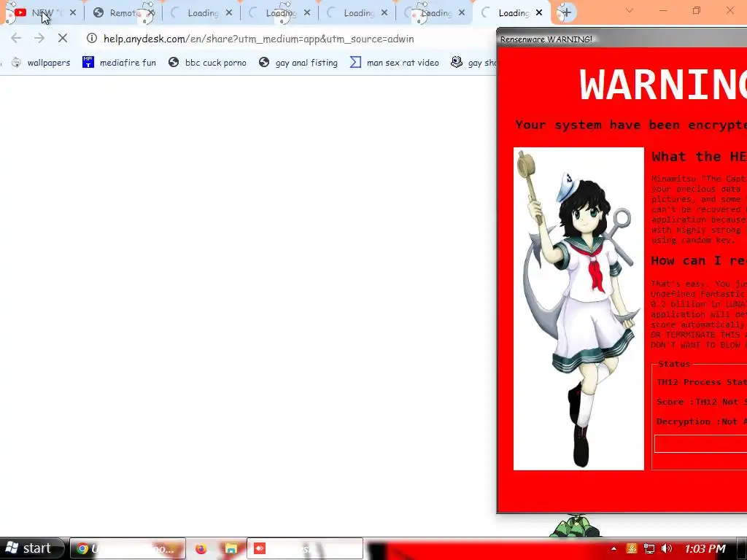Minimize the Chrome browser window
Viewport: 747px width, 560px height.
[662, 10]
